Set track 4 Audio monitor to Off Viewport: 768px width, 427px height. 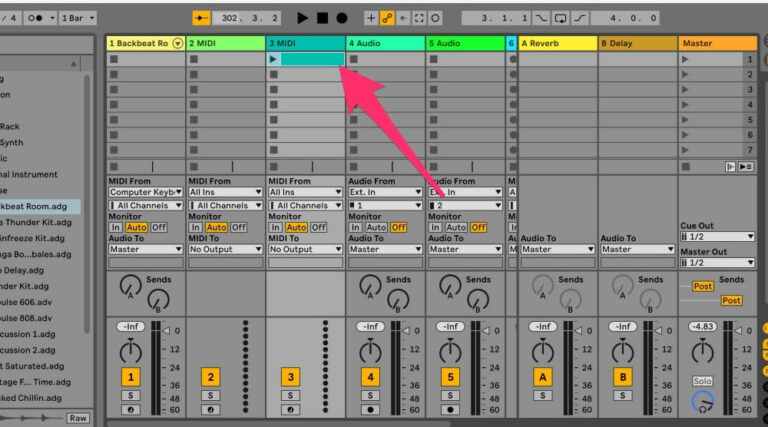click(398, 227)
